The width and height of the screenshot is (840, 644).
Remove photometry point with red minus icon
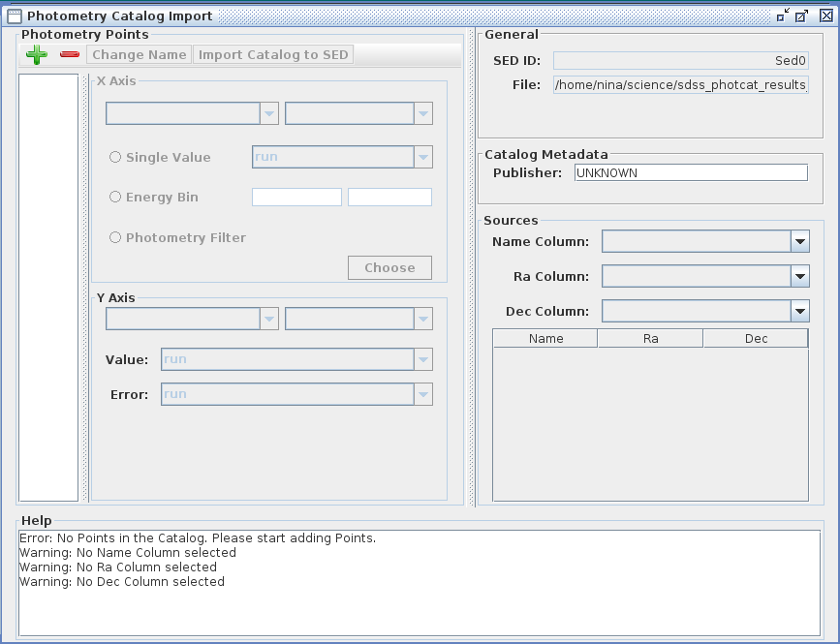[x=70, y=54]
